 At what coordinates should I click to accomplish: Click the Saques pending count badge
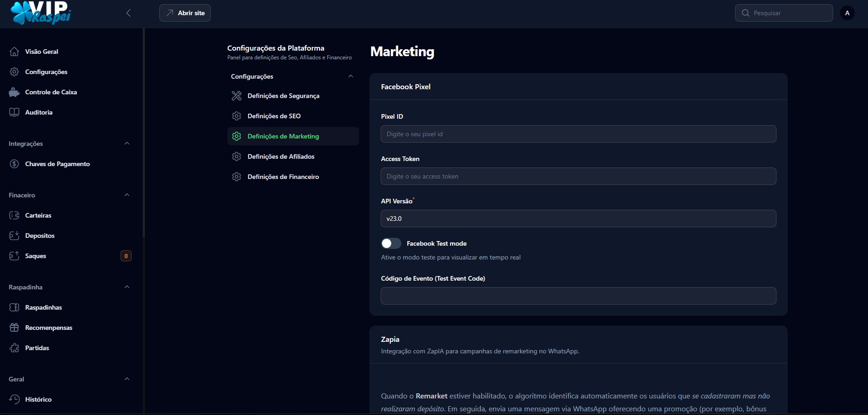pos(126,256)
